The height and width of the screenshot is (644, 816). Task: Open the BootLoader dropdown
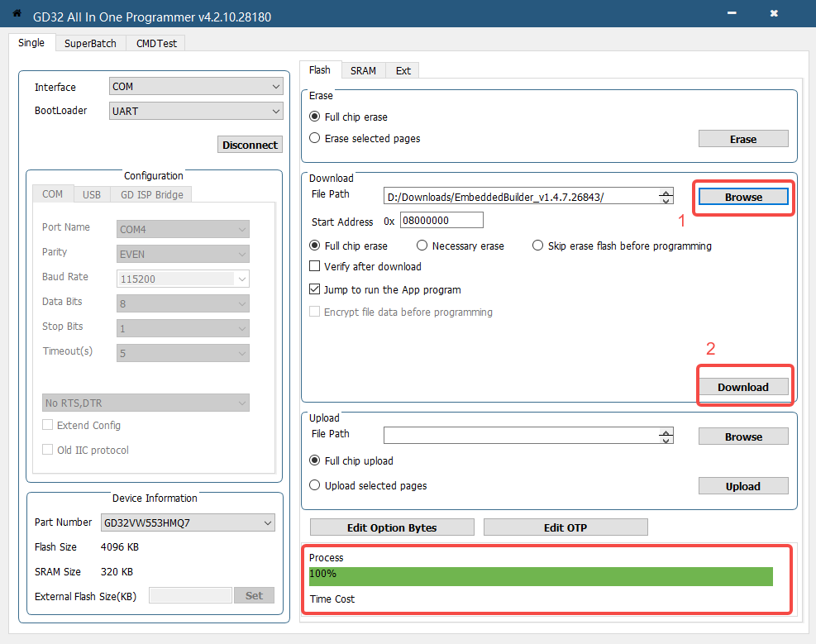[196, 112]
